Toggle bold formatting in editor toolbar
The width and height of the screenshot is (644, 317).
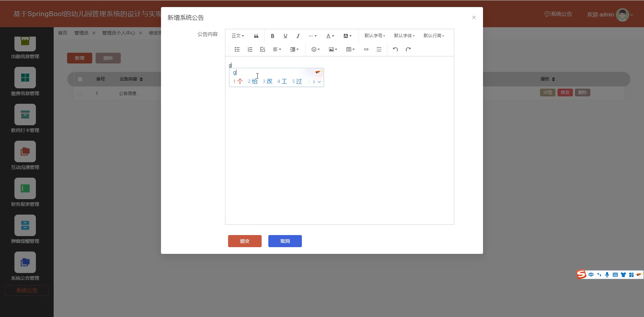point(272,36)
